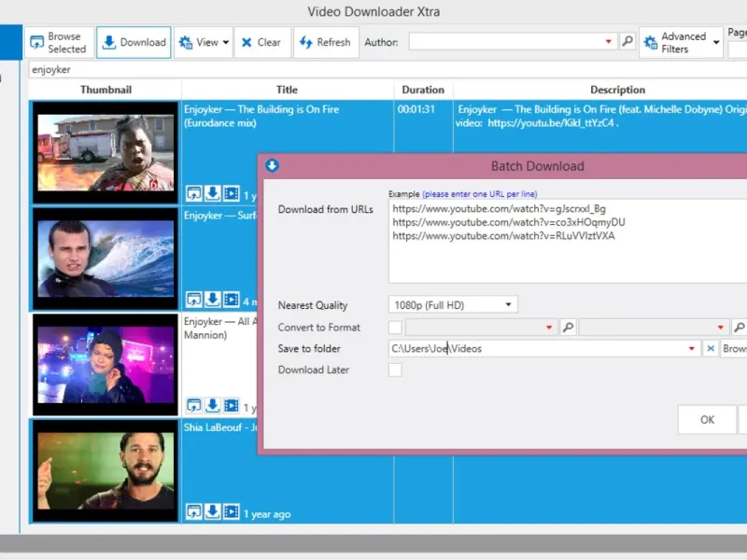Open the Advanced Filters dropdown
Viewport: 747px width, 560px height.
pos(682,42)
